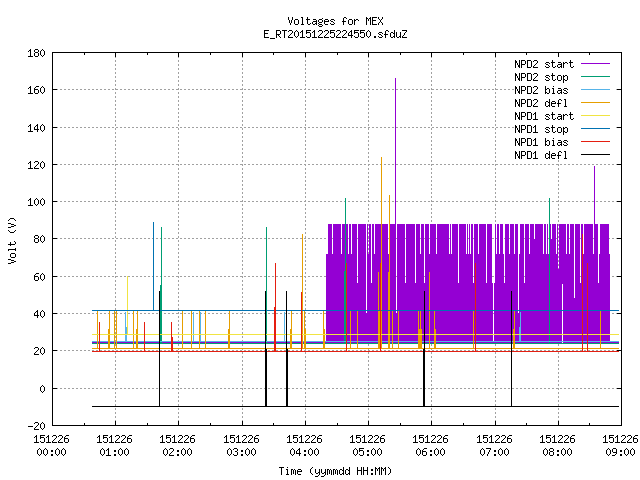Click the 'NPD2 start' legend label

click(544, 64)
